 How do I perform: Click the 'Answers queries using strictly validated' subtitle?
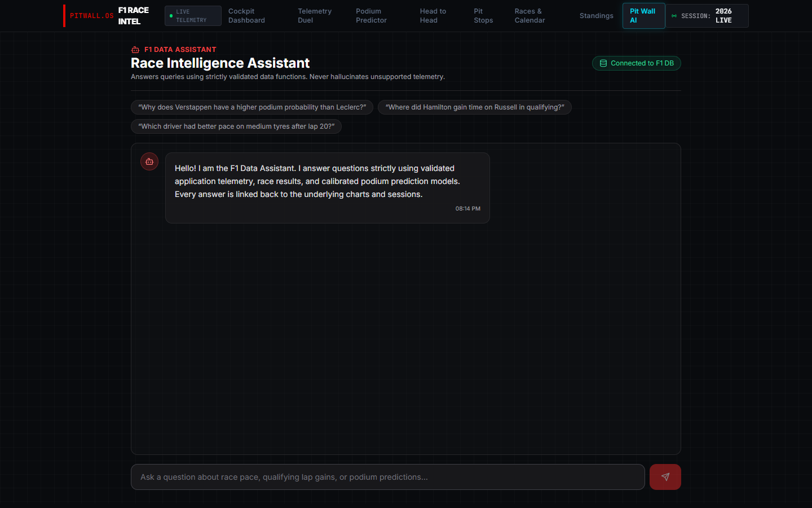coord(288,77)
